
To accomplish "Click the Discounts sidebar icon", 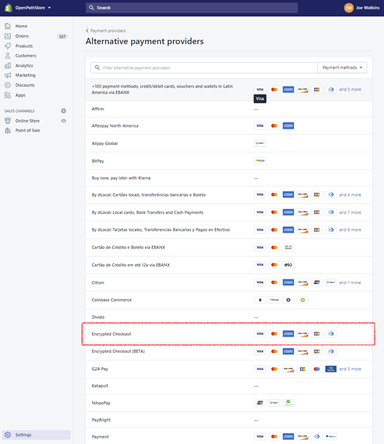I will coord(8,85).
